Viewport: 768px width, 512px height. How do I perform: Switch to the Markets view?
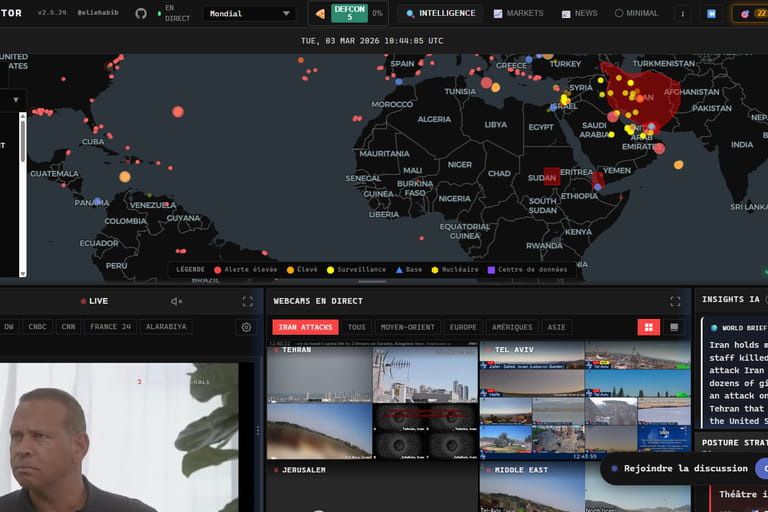coord(518,14)
